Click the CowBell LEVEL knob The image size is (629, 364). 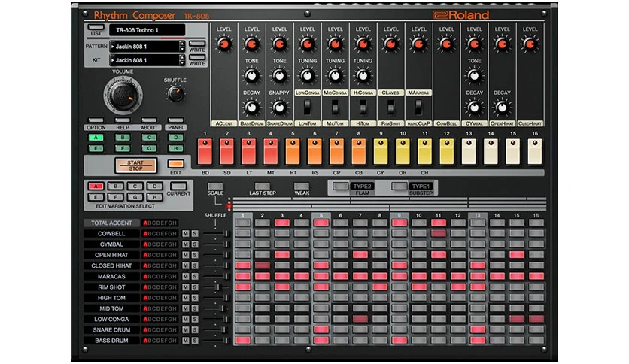pyautogui.click(x=446, y=44)
